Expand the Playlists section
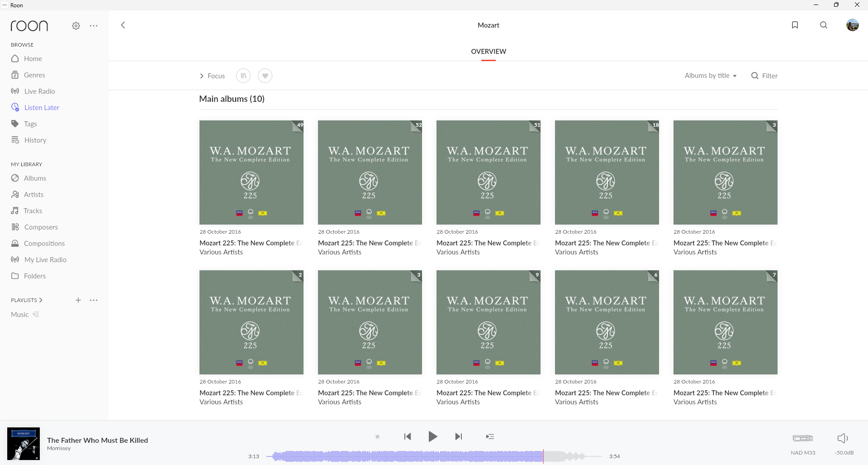Image resolution: width=868 pixels, height=465 pixels. (x=27, y=300)
